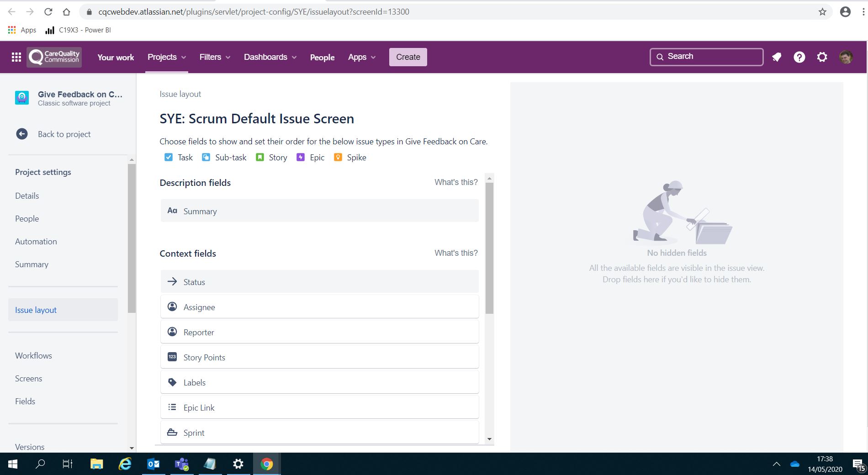Open Workflows settings
Viewport: 868px width, 475px height.
33,355
